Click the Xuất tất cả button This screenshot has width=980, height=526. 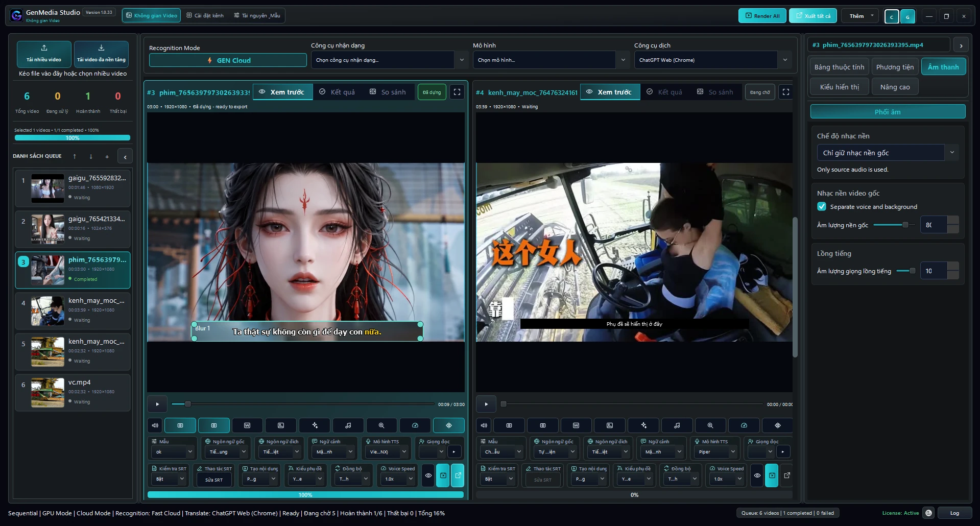[x=813, y=16]
